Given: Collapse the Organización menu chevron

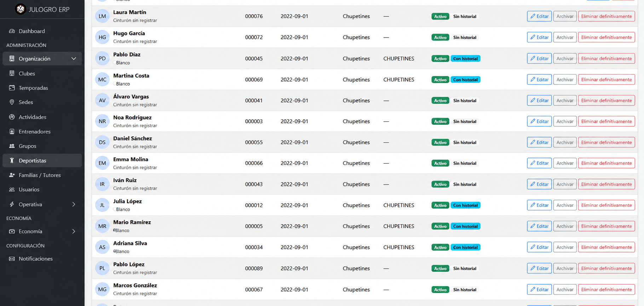Looking at the screenshot, I should [x=74, y=58].
